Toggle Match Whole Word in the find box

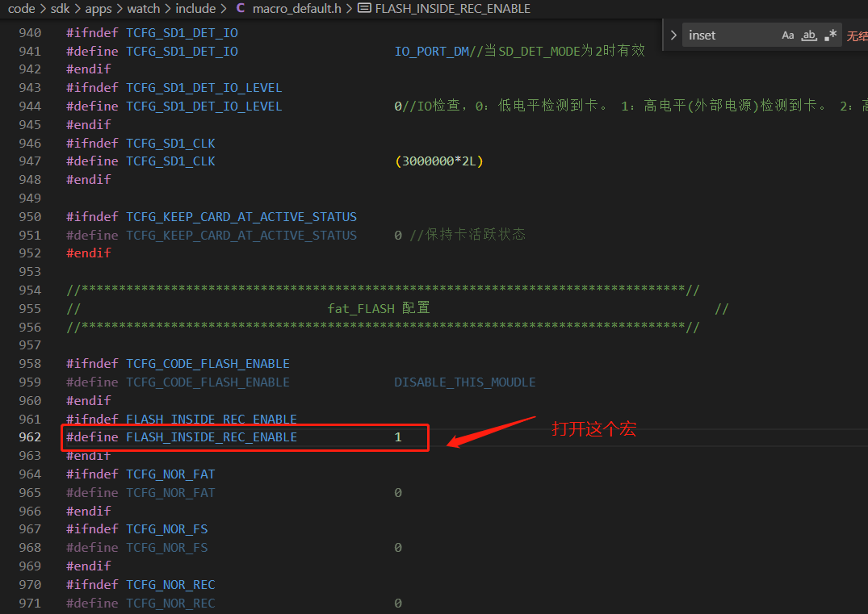tap(809, 36)
